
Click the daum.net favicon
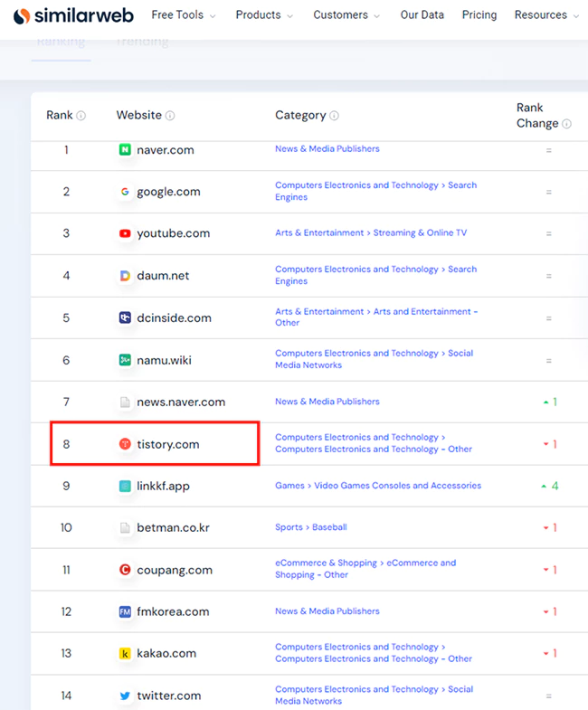coord(125,275)
